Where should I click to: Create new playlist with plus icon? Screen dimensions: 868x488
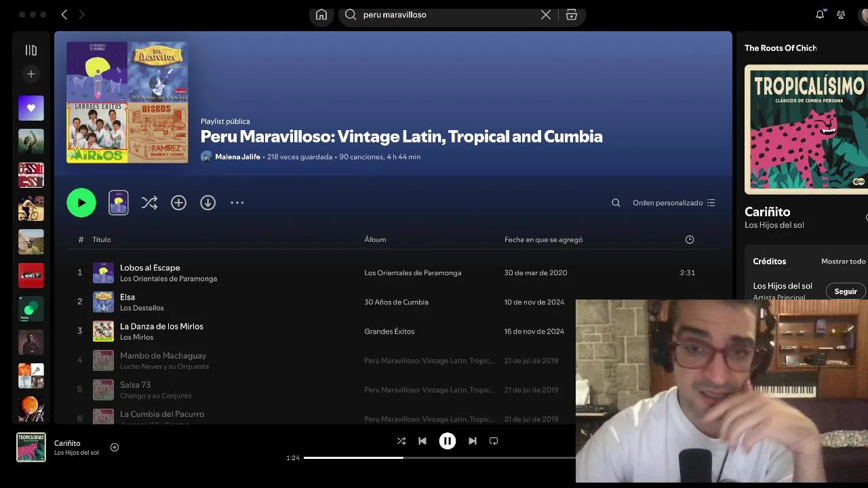(x=31, y=74)
